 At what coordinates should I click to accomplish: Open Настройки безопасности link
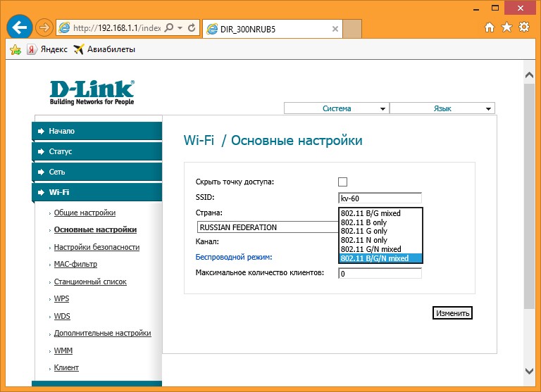tap(97, 247)
